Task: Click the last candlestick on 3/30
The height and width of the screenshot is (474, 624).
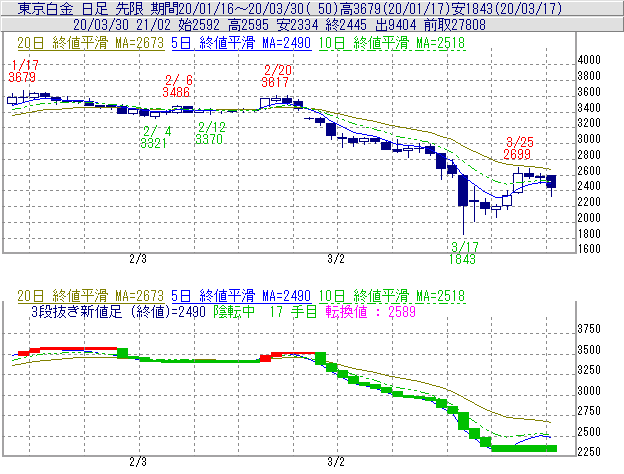Action: tap(551, 185)
